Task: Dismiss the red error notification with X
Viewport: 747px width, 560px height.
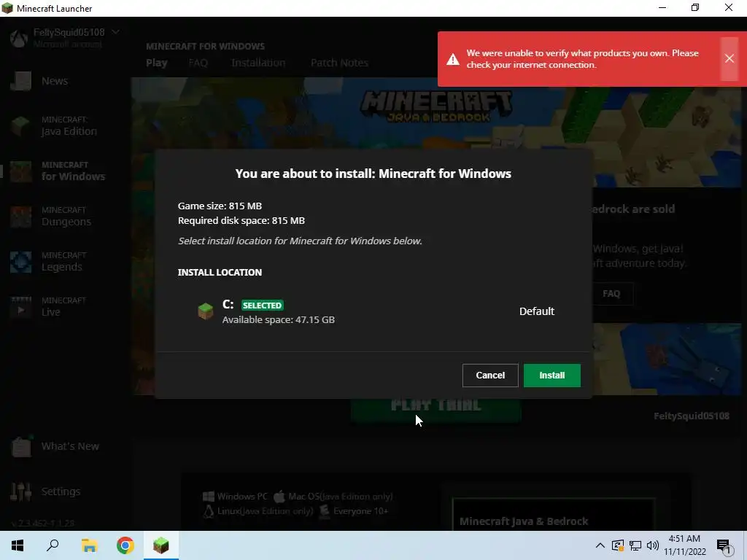Action: point(729,58)
